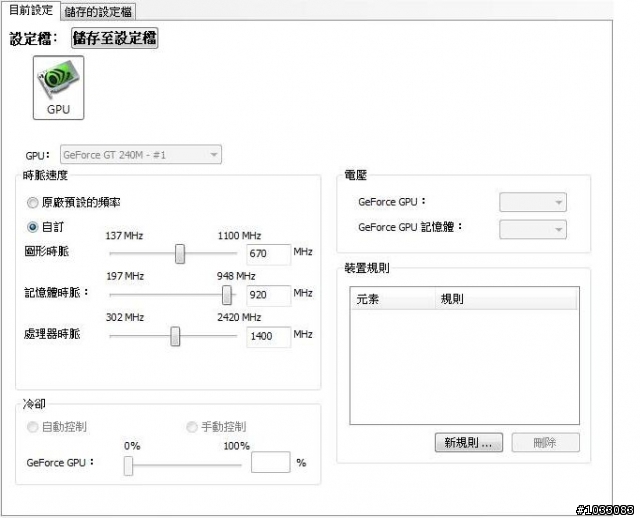Click 規則 column header
The image size is (640, 518).
(x=506, y=299)
